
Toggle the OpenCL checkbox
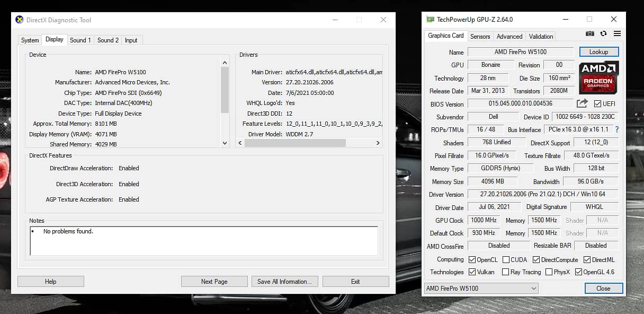(x=472, y=260)
